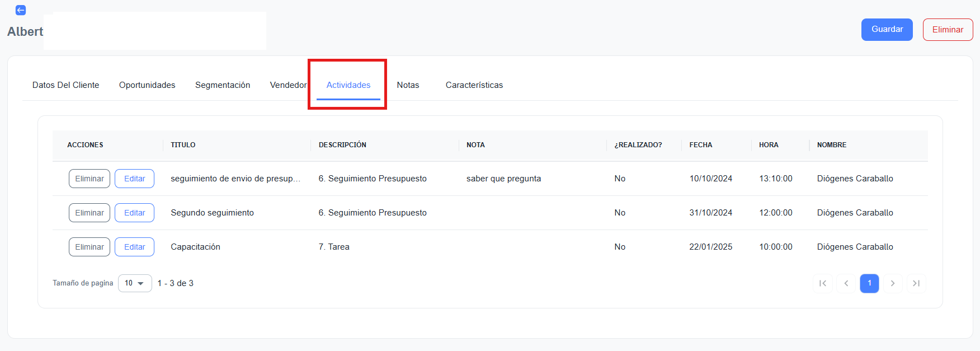Switch to Datos Del Cliente tab
The image size is (980, 351).
65,85
